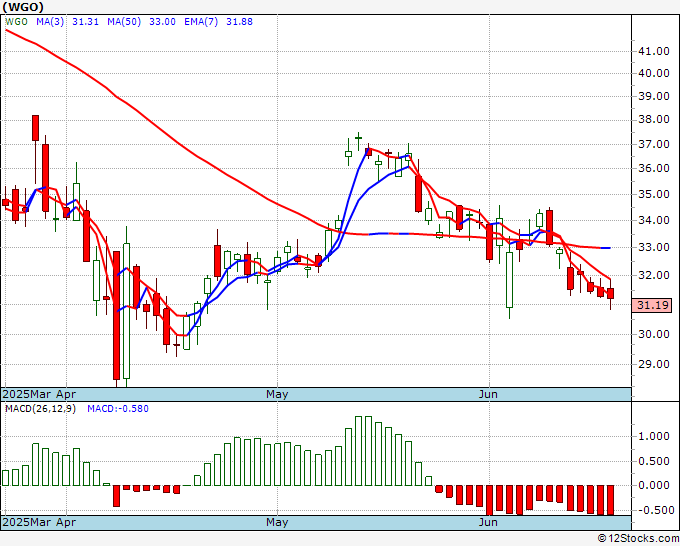This screenshot has height=546, width=680.
Task: Click the 34.00 price axis label
Action: pyautogui.click(x=654, y=220)
